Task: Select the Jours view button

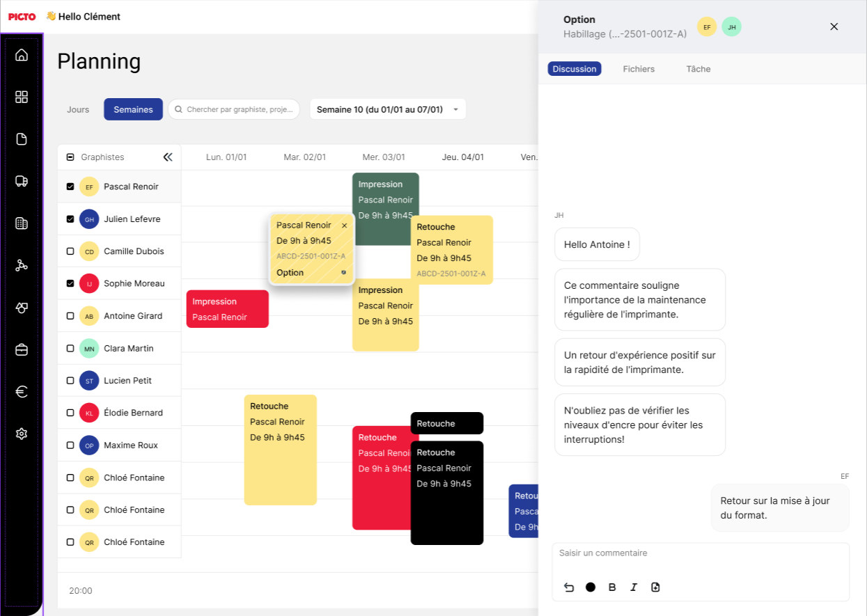Action: (78, 109)
